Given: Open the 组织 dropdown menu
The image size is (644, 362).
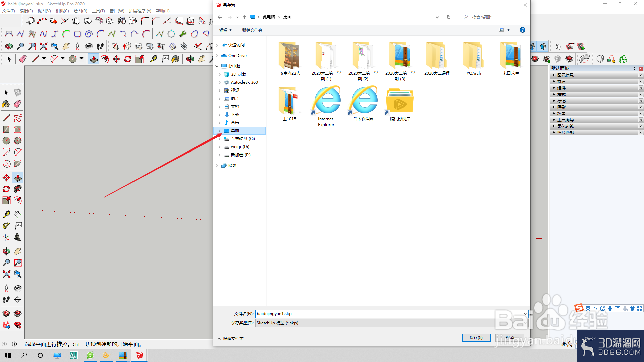Looking at the screenshot, I should tap(225, 30).
